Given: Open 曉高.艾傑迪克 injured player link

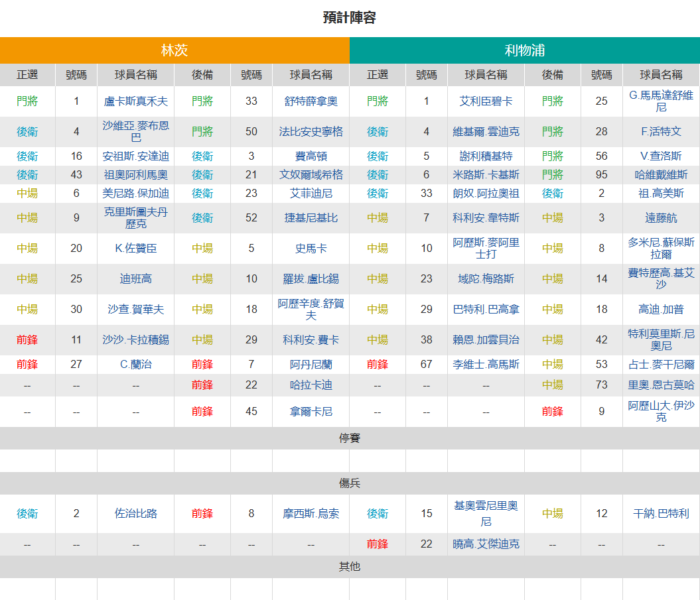Looking at the screenshot, I should (x=486, y=544).
